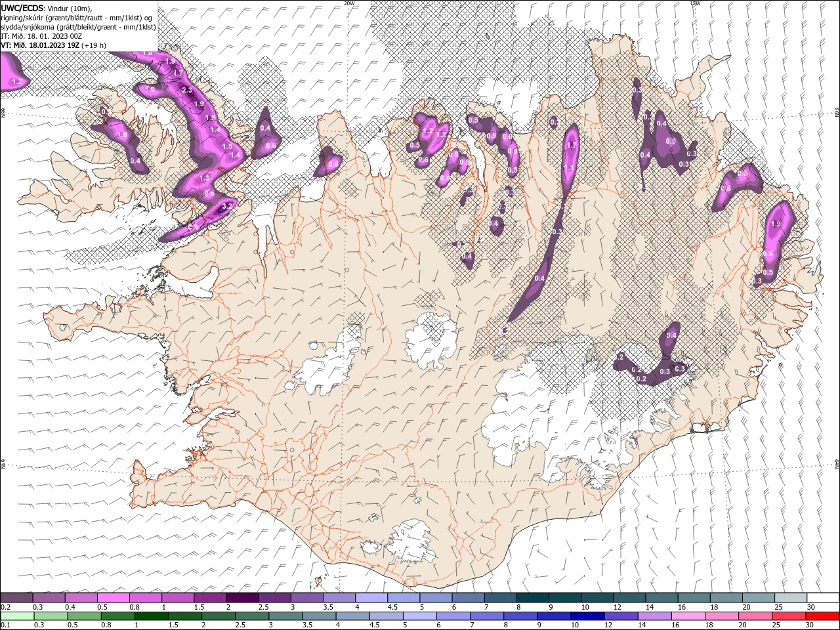Click the 1.3 precipitation value in the northwest band

203,178
